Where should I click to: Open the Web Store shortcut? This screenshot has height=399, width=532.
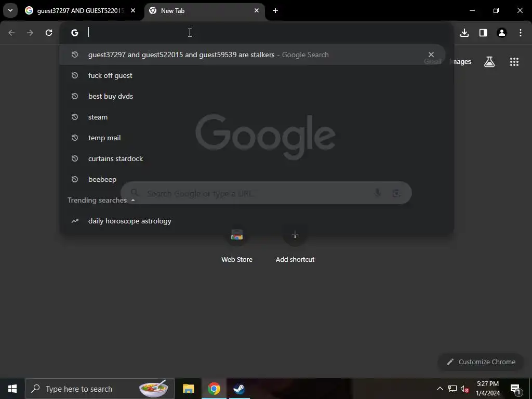tap(237, 245)
